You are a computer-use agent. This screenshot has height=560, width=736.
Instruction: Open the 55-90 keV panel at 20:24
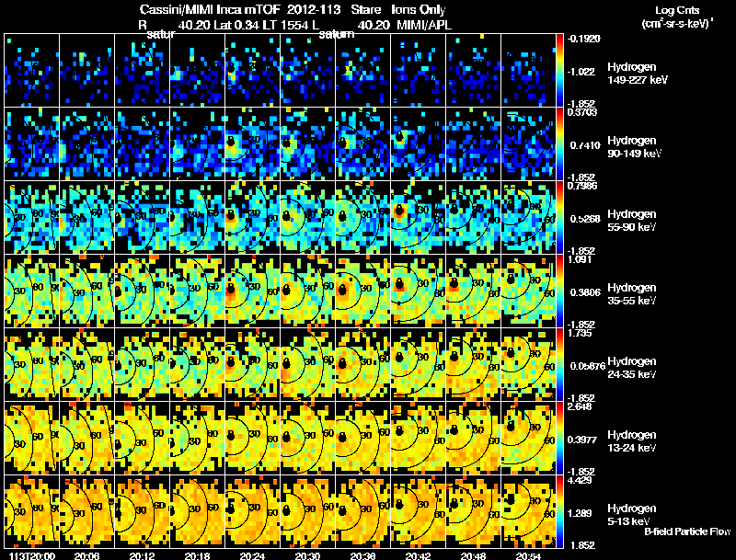click(x=252, y=217)
